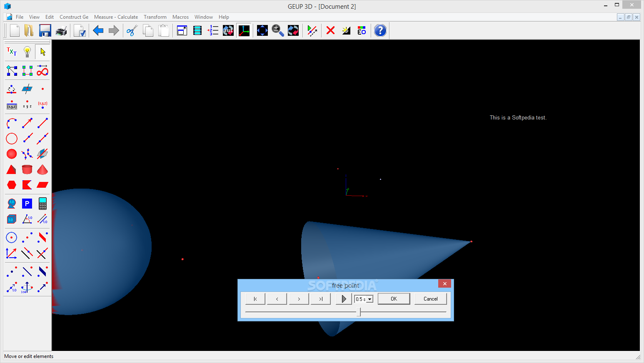Click the light bulb hint tool
644x363 pixels.
[27, 52]
